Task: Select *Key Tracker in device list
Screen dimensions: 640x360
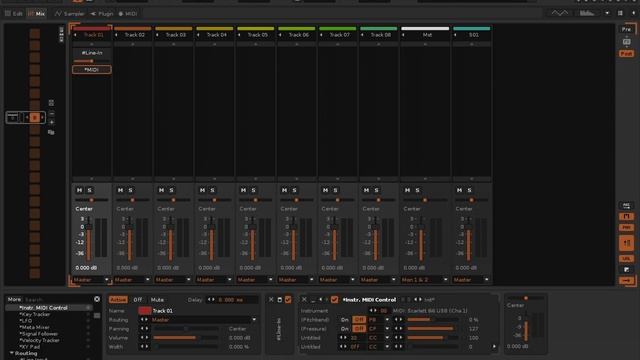Action: tap(35, 315)
